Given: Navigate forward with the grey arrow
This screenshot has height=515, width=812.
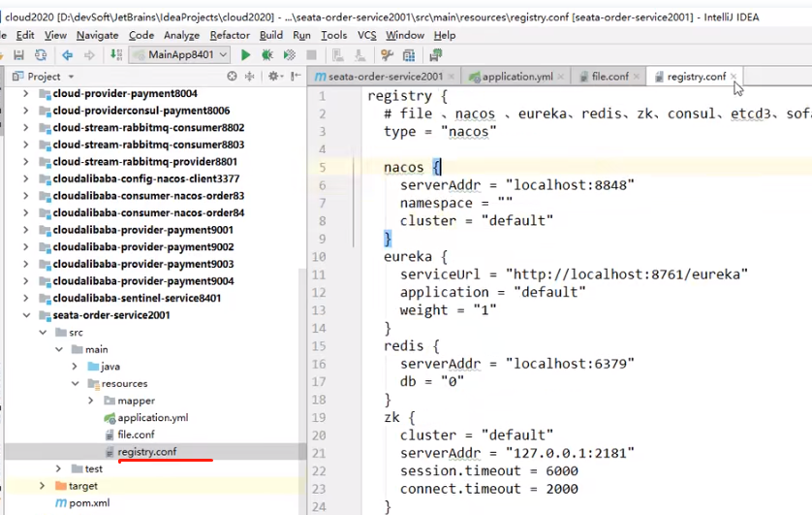Looking at the screenshot, I should pyautogui.click(x=89, y=55).
